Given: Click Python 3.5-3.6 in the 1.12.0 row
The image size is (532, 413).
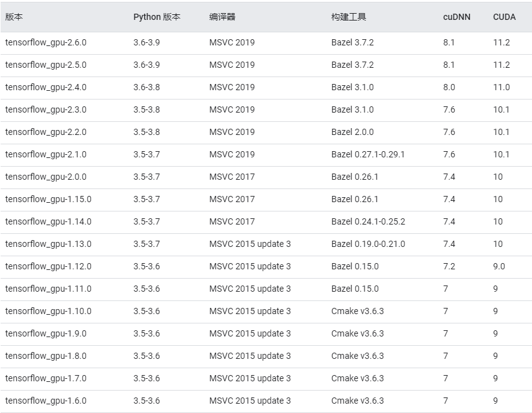Looking at the screenshot, I should [x=147, y=266].
